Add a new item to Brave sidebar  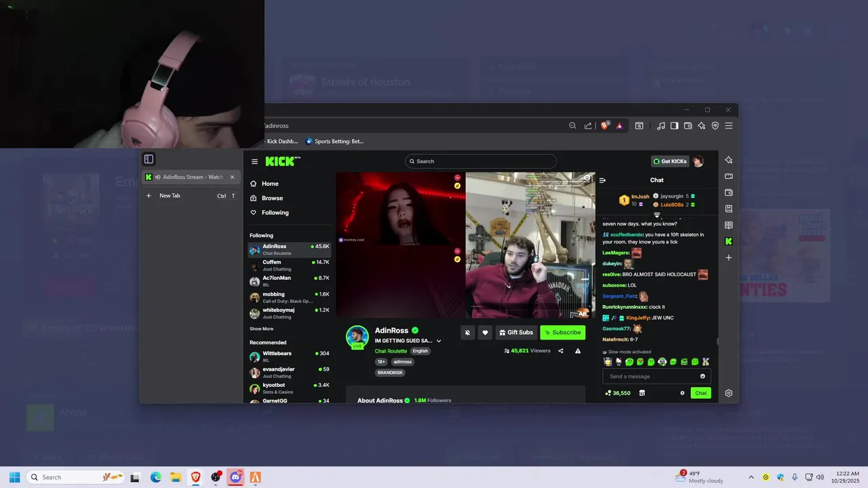tap(728, 258)
